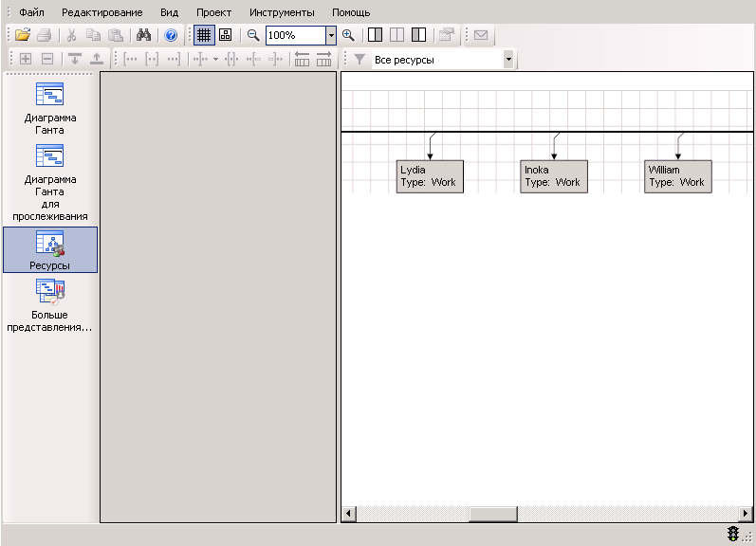
Task: Click the scroll to start bracket icon
Action: click(130, 60)
